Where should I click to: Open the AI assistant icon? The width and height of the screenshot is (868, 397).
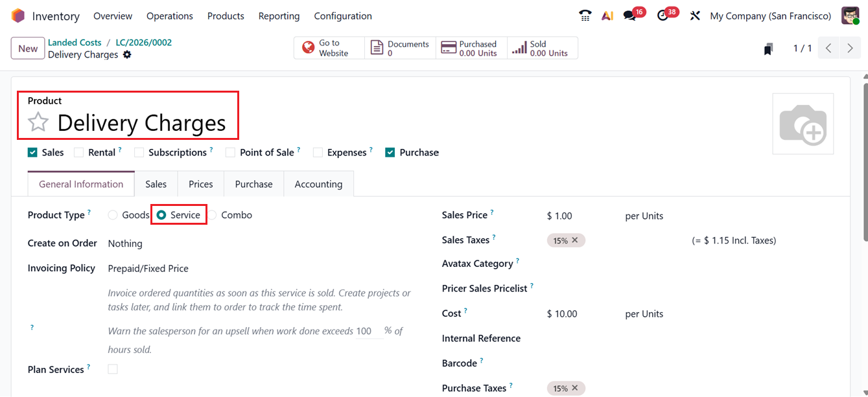[607, 15]
